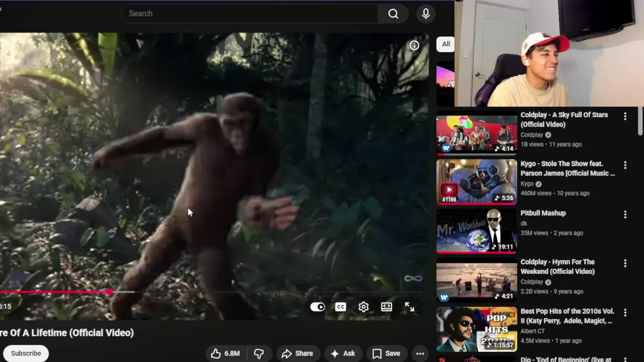Viewport: 644px width, 362px height.
Task: Play A Sky Full Of Stars thumbnail
Action: pyautogui.click(x=476, y=133)
